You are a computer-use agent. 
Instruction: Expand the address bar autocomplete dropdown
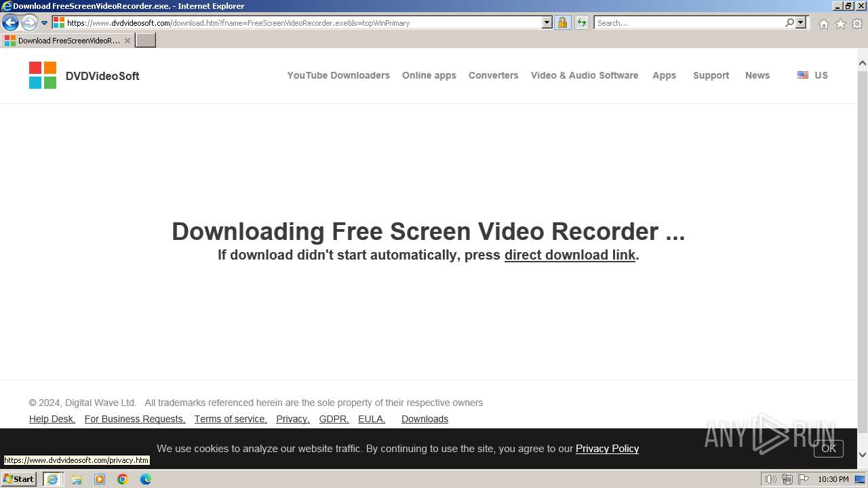(x=547, y=22)
